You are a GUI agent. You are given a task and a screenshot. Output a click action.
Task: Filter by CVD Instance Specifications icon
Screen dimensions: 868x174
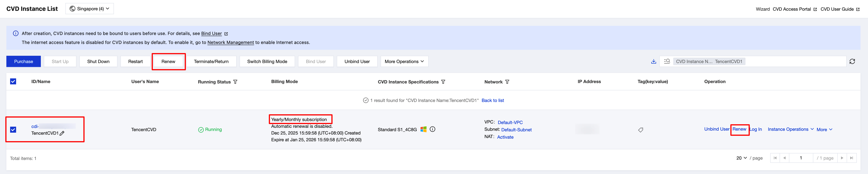pos(443,82)
